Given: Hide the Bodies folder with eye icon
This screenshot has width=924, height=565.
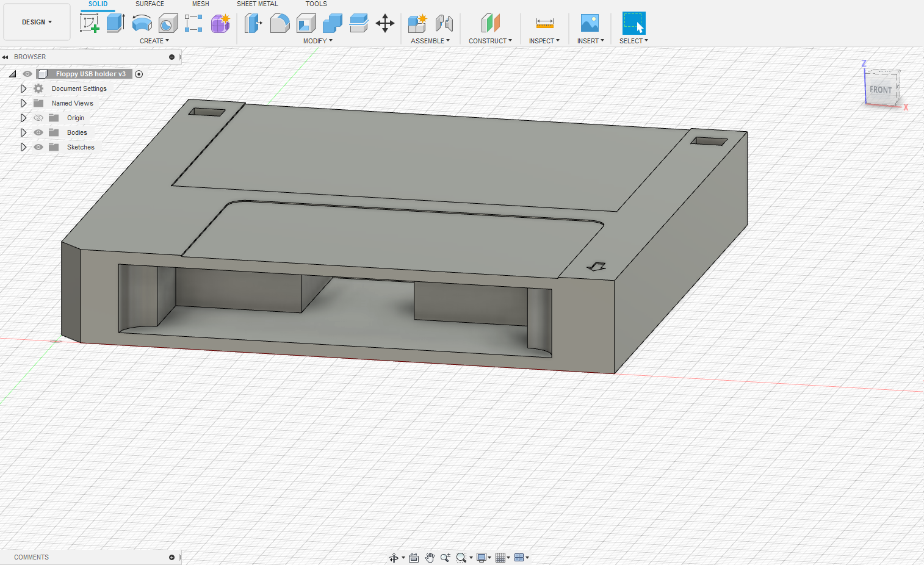Looking at the screenshot, I should pyautogui.click(x=38, y=132).
